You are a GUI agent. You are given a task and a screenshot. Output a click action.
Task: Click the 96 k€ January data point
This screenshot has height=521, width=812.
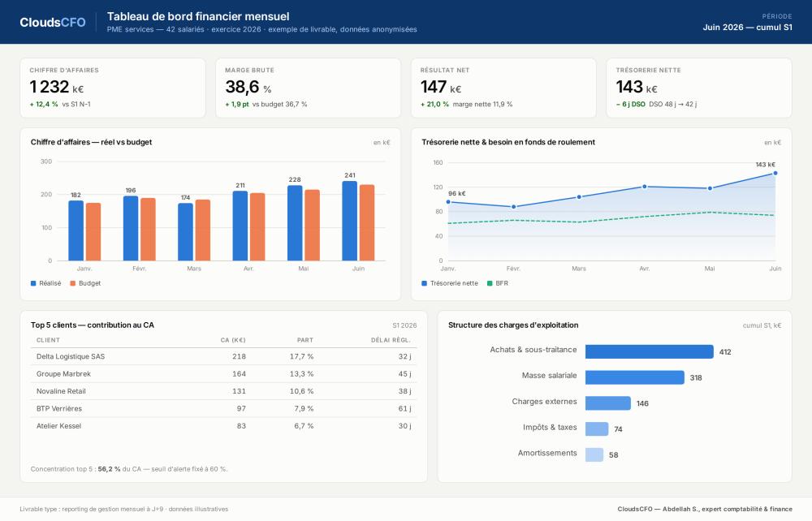(x=448, y=202)
